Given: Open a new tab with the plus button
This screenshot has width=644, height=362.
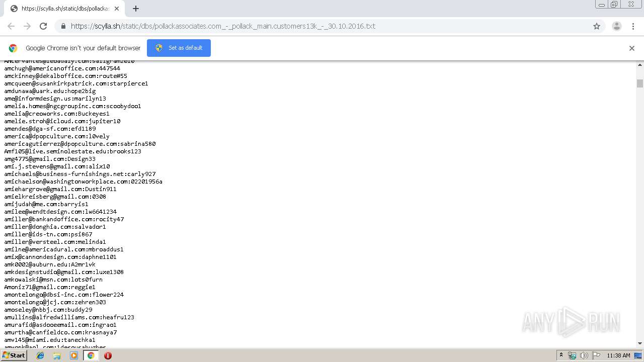Looking at the screenshot, I should click(135, 9).
